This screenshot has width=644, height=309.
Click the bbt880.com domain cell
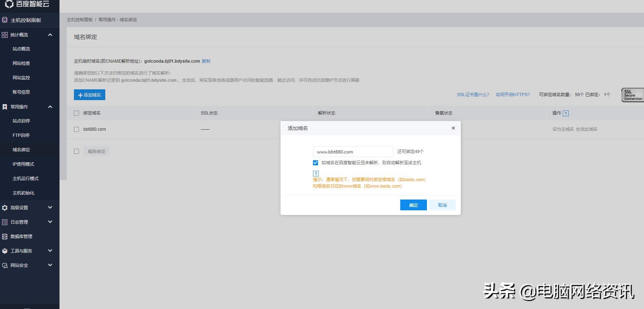(x=94, y=129)
